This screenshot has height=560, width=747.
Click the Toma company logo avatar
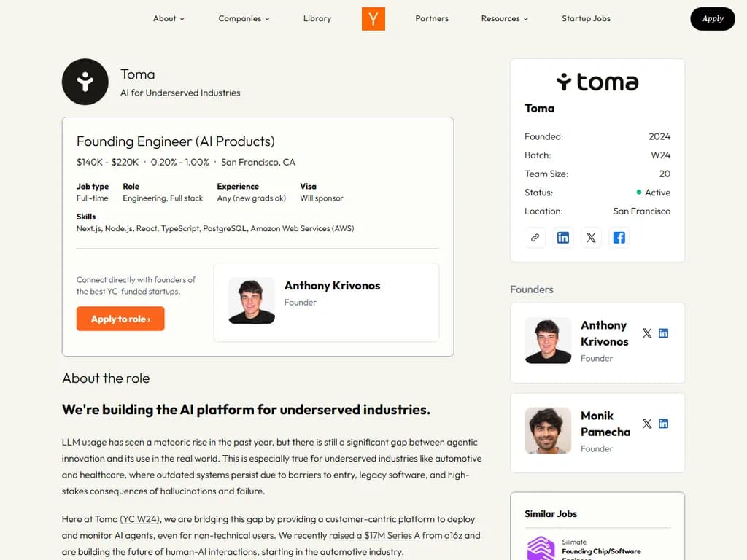click(85, 82)
